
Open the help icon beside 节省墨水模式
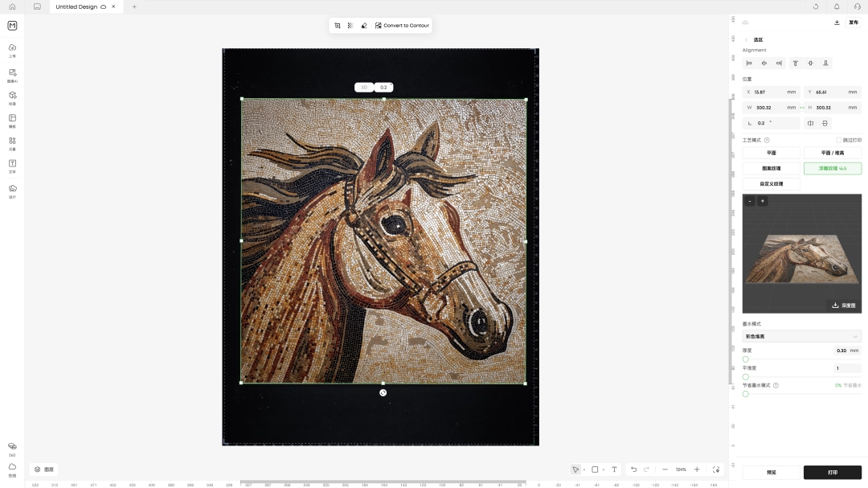pos(776,386)
